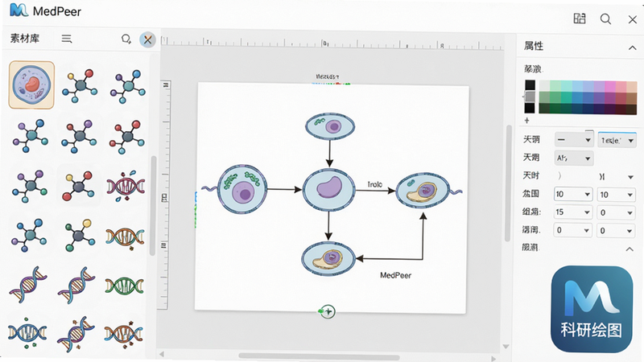The height and width of the screenshot is (362, 644).
Task: Close the MedPeer window with the top-right X
Action: [633, 19]
